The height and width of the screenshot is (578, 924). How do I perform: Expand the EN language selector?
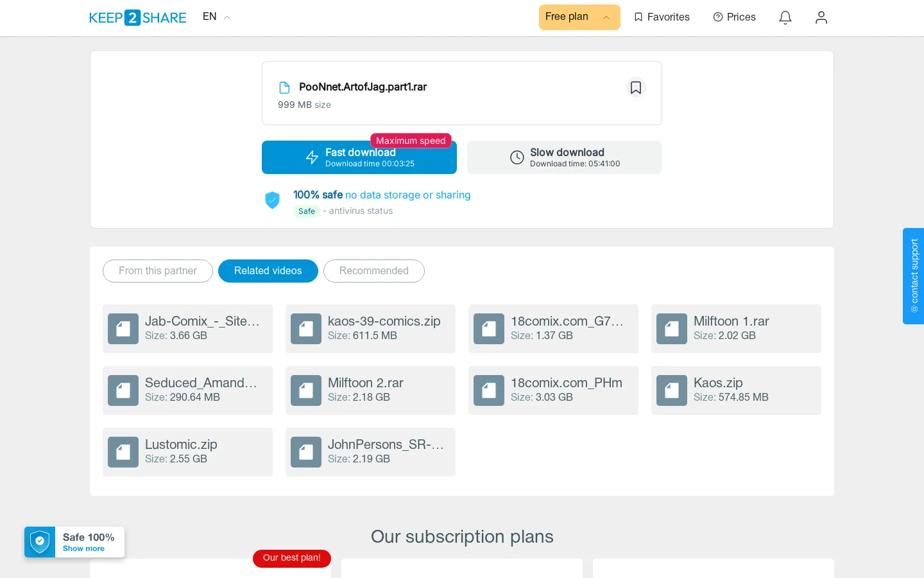tap(216, 17)
